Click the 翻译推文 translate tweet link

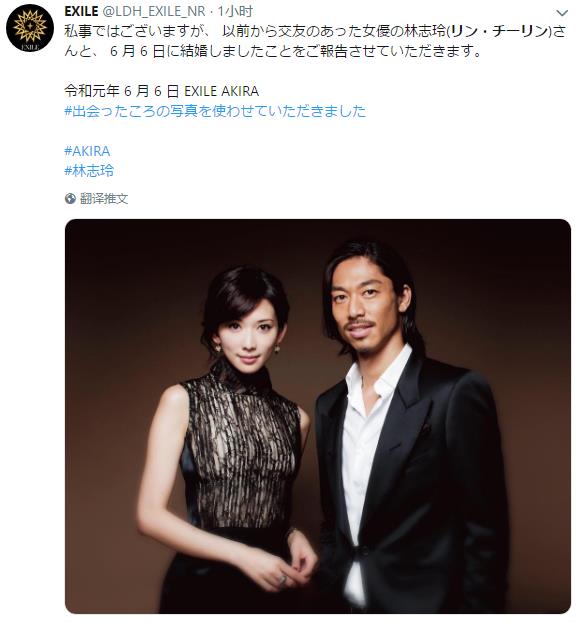coord(104,198)
